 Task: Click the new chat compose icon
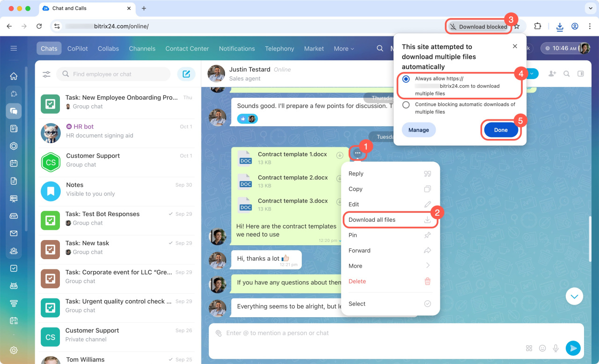186,74
